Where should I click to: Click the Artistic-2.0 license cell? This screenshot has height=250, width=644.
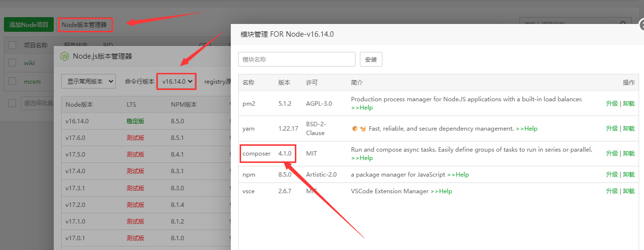click(321, 175)
